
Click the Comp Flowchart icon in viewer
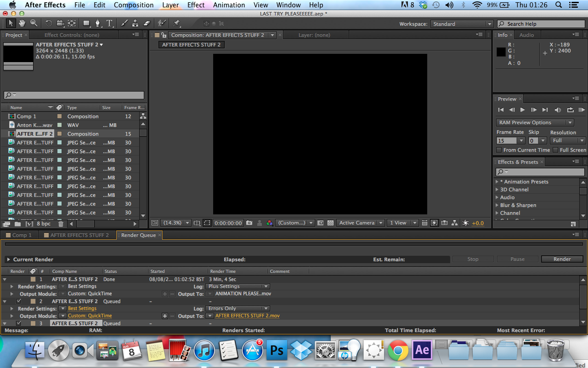coord(455,223)
